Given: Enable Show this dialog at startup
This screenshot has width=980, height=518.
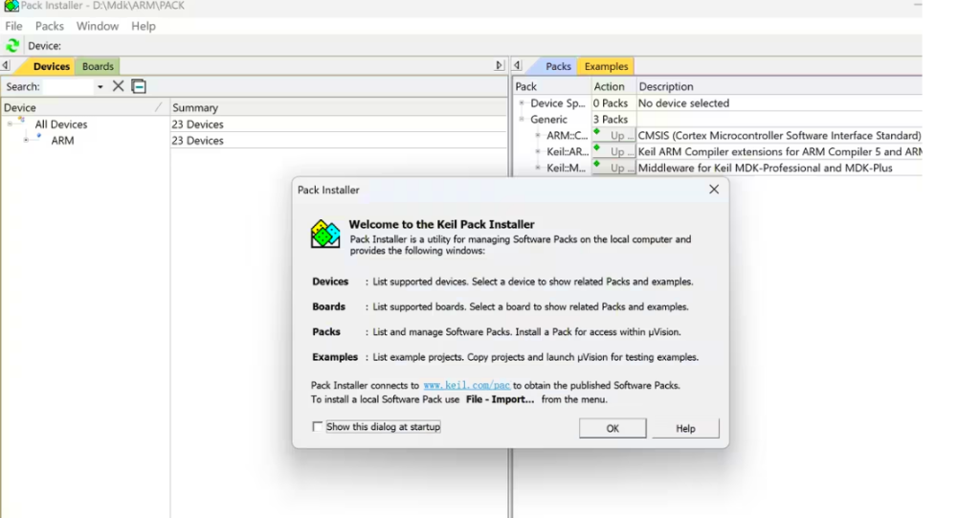Looking at the screenshot, I should coord(318,427).
